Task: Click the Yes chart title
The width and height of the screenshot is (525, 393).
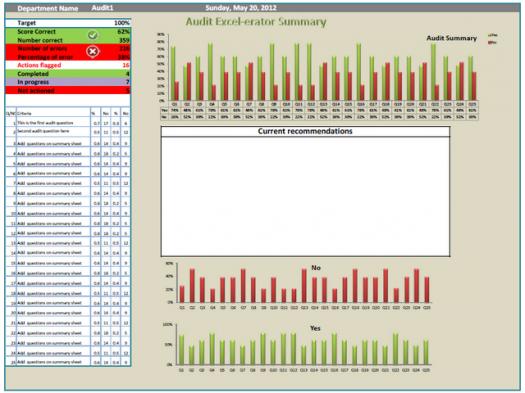Action: (315, 328)
